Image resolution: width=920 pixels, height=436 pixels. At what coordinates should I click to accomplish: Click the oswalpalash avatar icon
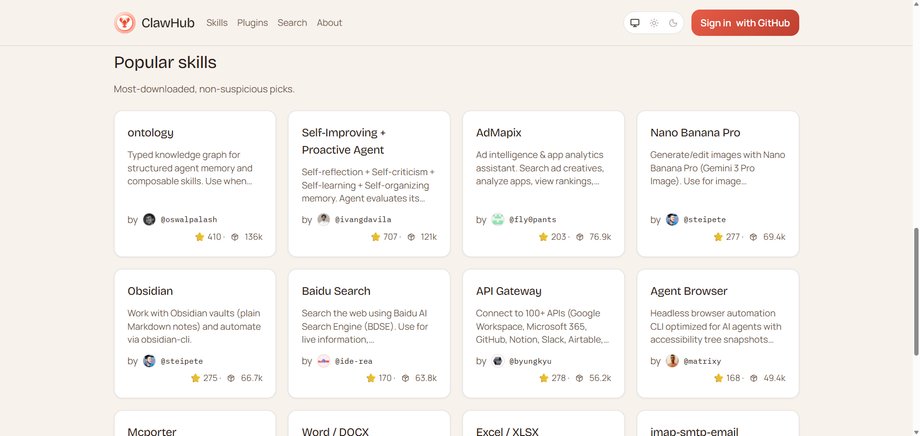tap(149, 219)
